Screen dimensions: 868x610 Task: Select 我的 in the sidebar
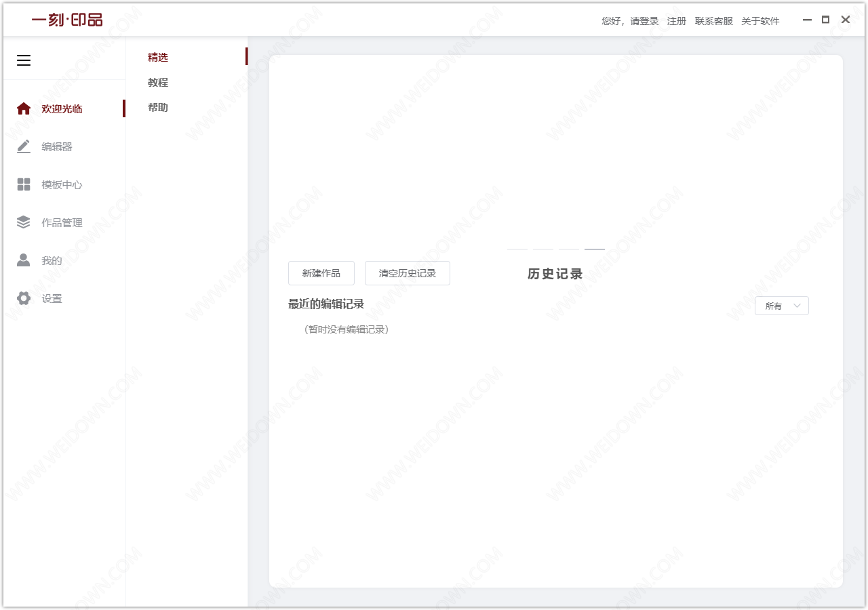click(64, 260)
